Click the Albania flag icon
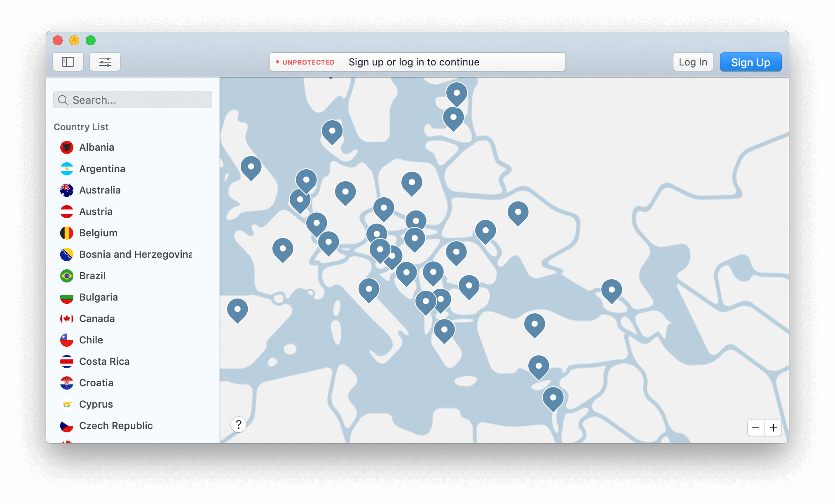Viewport: 835px width, 504px height. 67,147
